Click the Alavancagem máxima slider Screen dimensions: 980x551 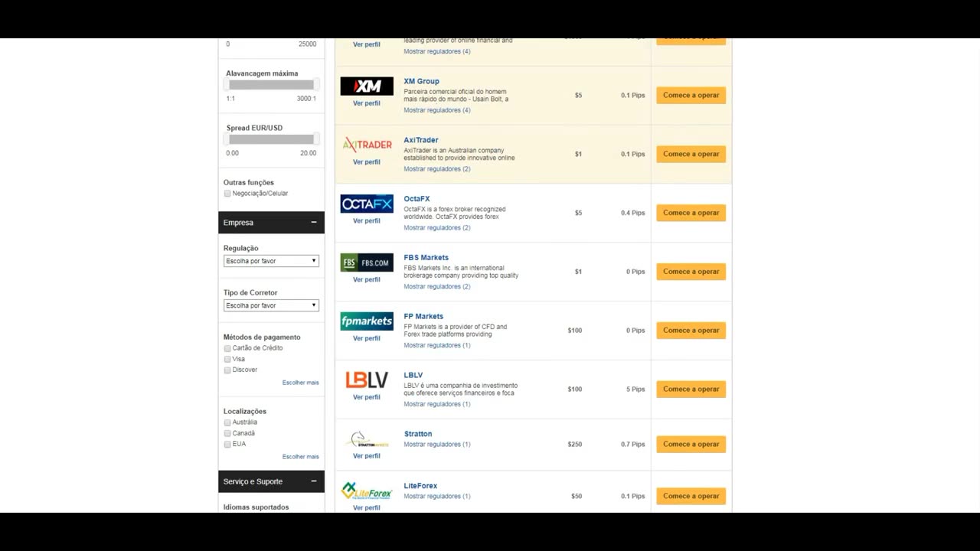click(271, 85)
